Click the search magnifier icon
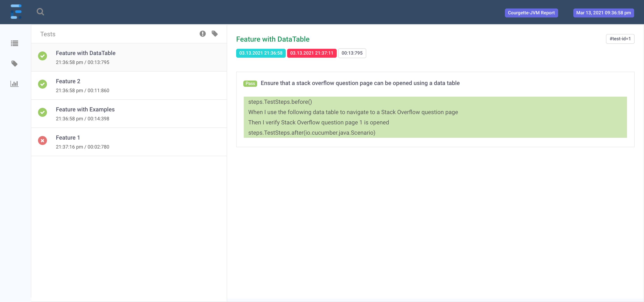Image resolution: width=644 pixels, height=302 pixels. point(40,12)
